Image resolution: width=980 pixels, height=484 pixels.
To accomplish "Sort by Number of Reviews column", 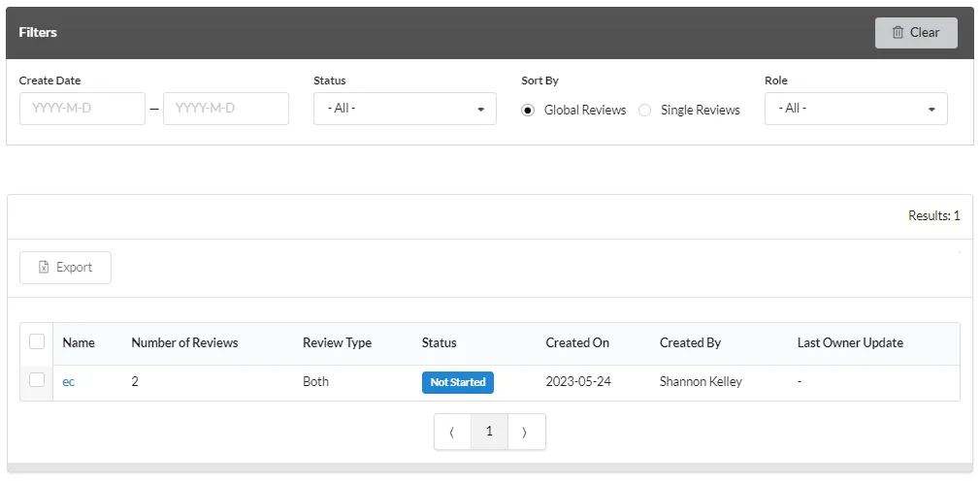I will pyautogui.click(x=184, y=342).
